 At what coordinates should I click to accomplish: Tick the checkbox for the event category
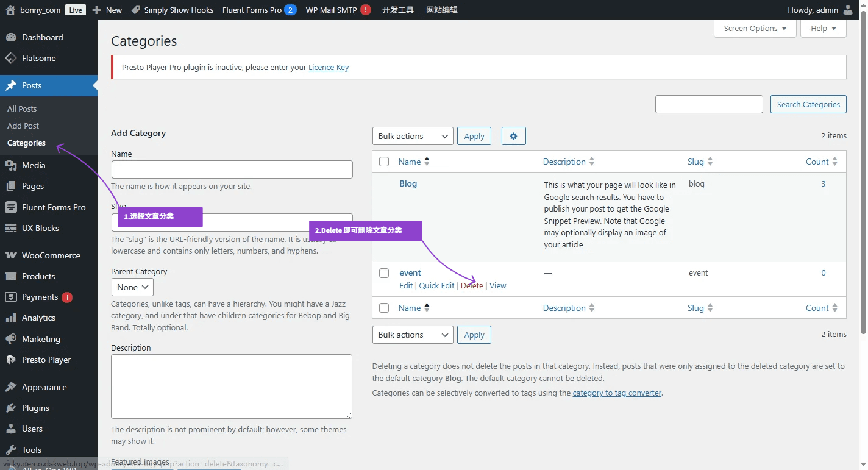point(384,272)
